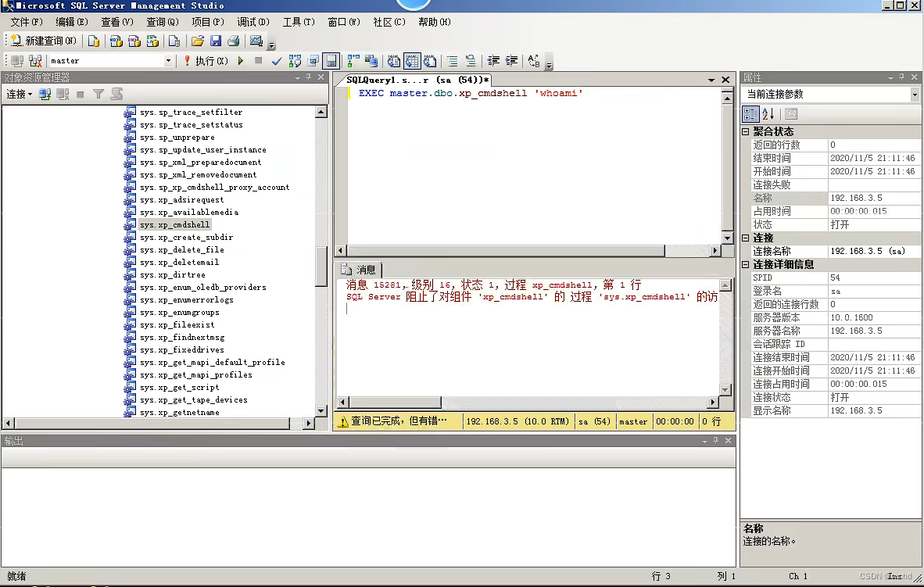924x587 pixels.
Task: Click the Uncomment Selected Lines icon
Action: (471, 61)
